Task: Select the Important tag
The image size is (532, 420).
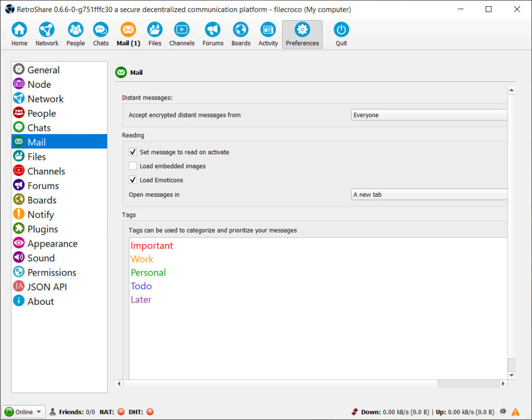Action: pyautogui.click(x=152, y=246)
